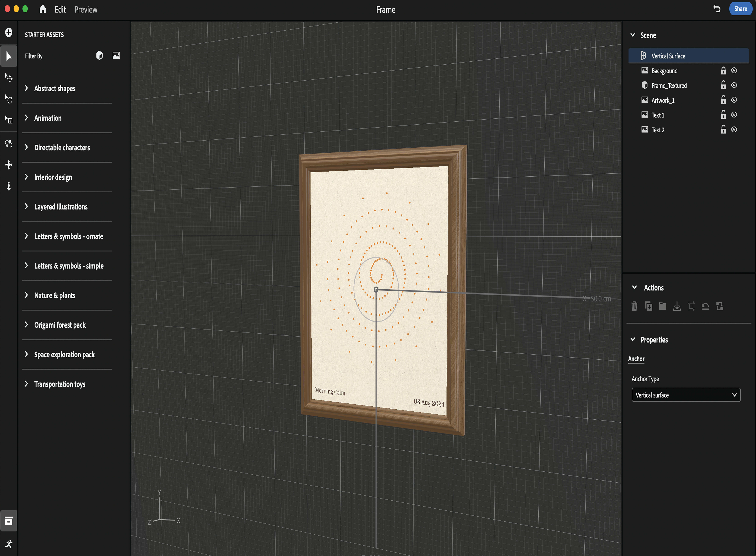Filter starter assets by images
Image resolution: width=756 pixels, height=556 pixels.
point(116,56)
